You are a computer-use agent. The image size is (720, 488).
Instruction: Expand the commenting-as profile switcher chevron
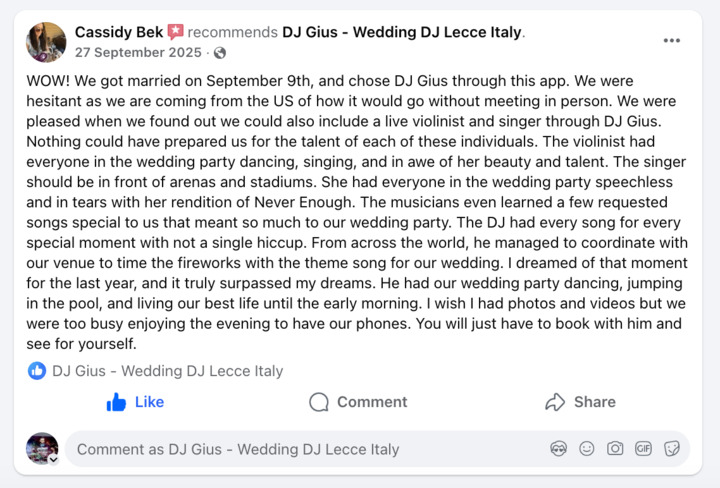pos(54,460)
